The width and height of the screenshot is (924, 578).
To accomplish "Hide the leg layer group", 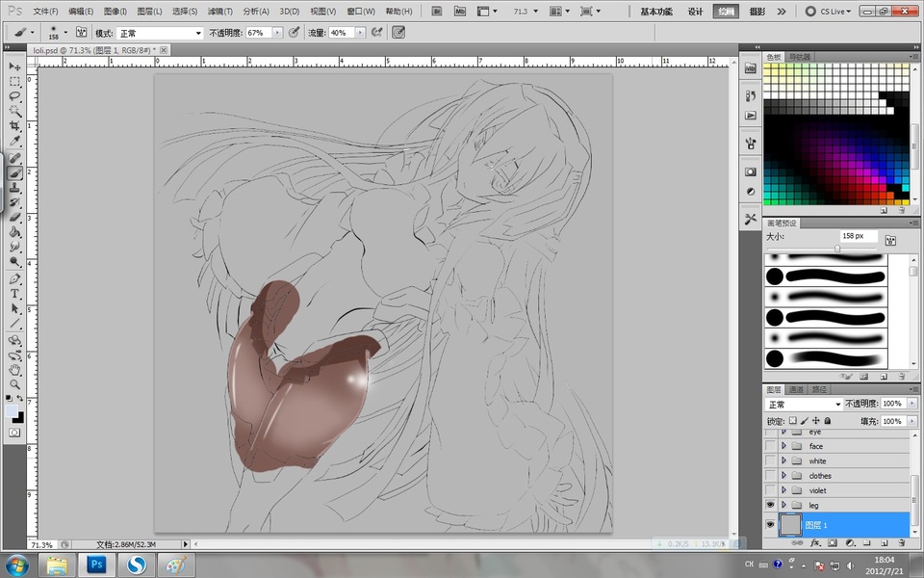I will coord(769,505).
